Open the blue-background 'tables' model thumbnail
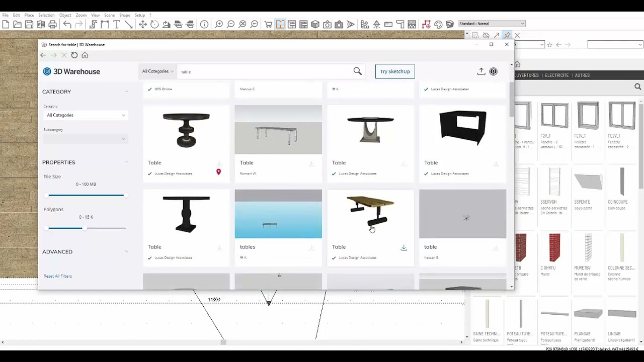 pyautogui.click(x=278, y=214)
